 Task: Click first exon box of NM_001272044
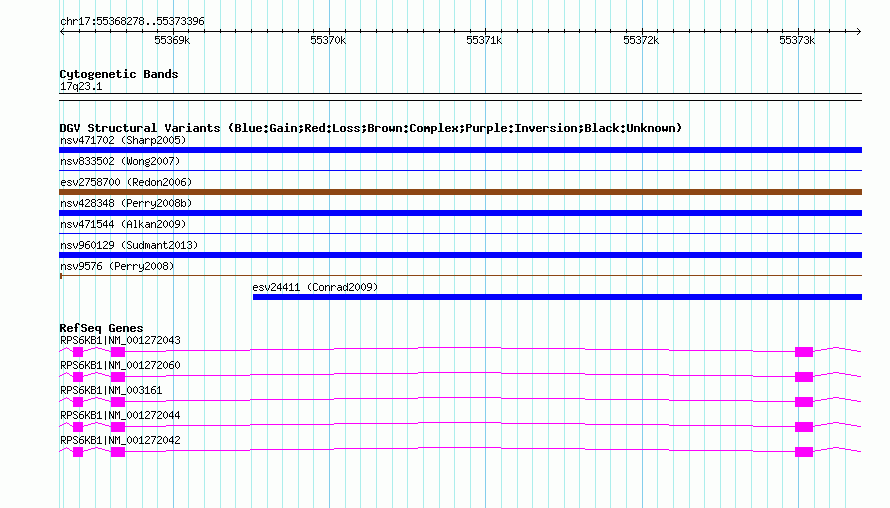click(x=78, y=427)
